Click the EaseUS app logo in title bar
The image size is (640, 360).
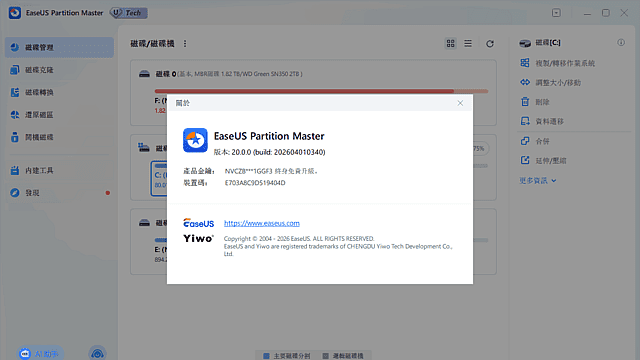[x=15, y=13]
